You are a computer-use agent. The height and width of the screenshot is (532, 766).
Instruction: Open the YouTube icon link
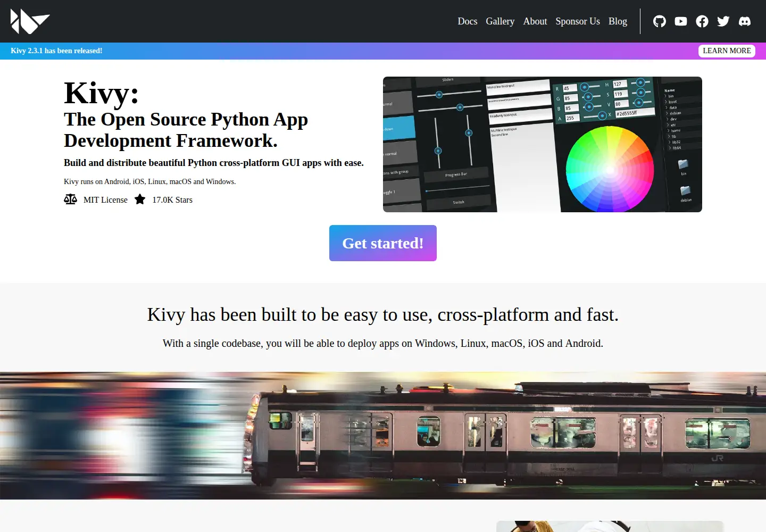681,21
